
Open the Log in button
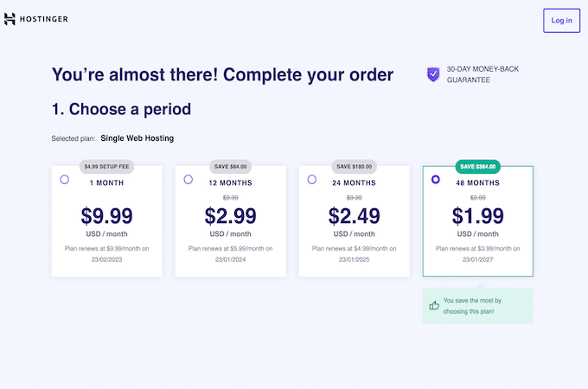point(561,21)
